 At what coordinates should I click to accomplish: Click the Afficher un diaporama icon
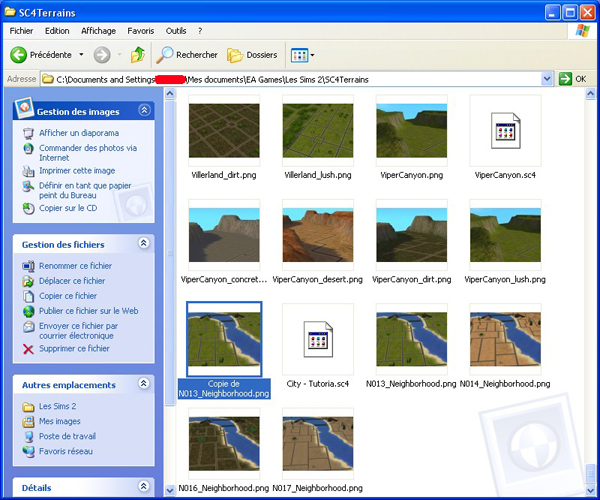pos(28,133)
